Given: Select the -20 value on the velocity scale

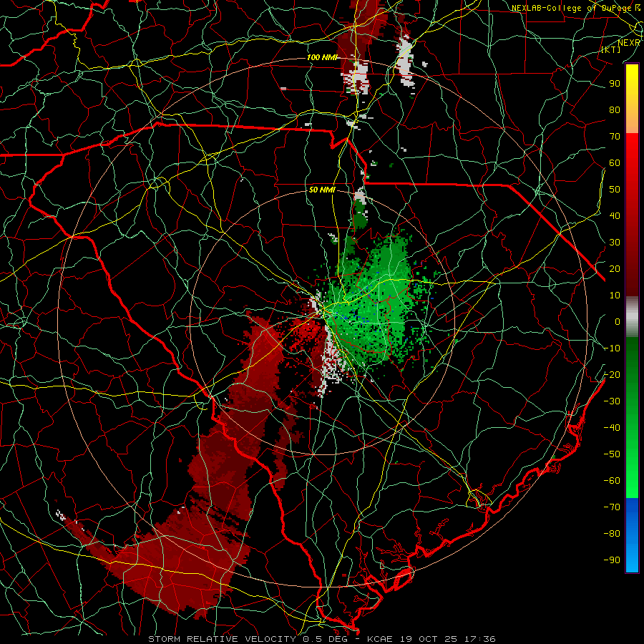Looking at the screenshot, I should (612, 375).
